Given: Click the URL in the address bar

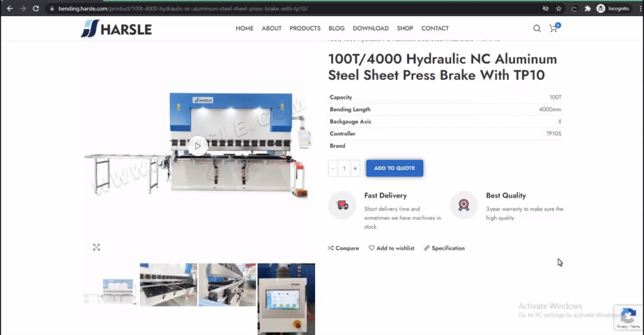Looking at the screenshot, I should click(183, 8).
